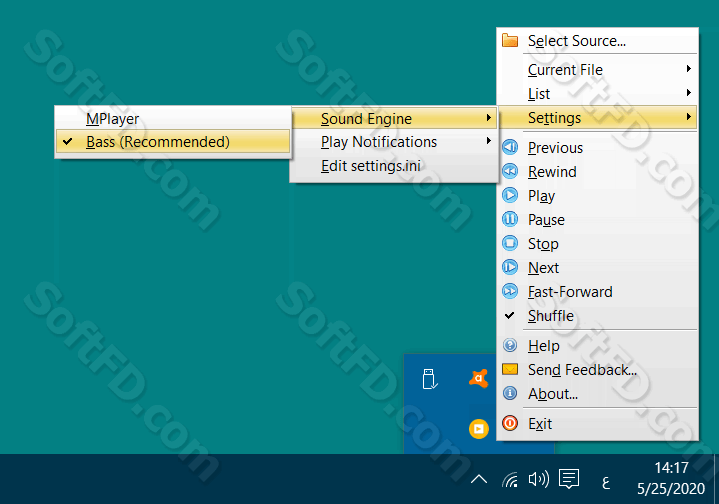719x504 pixels.
Task: Select MPlayer sound engine
Action: [173, 118]
